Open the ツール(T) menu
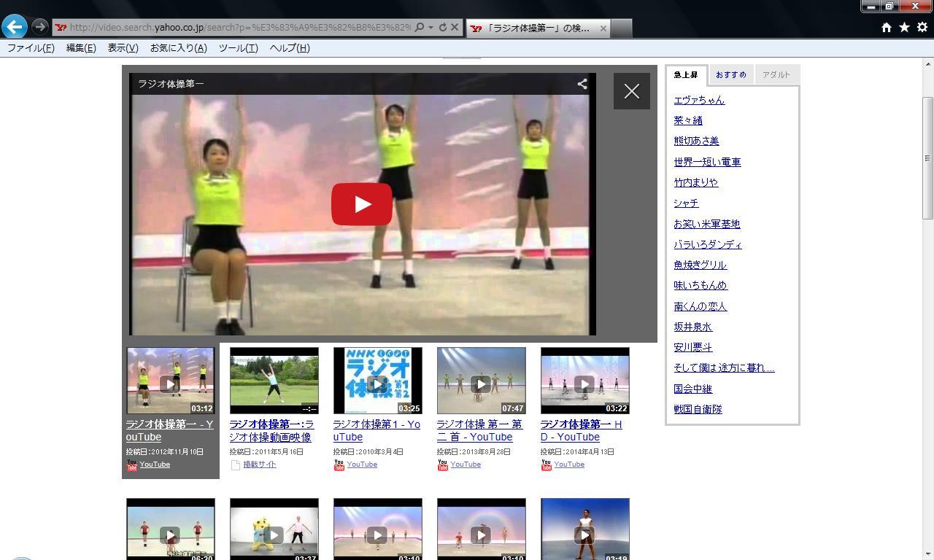Viewport: 934px width, 560px height. click(x=238, y=48)
